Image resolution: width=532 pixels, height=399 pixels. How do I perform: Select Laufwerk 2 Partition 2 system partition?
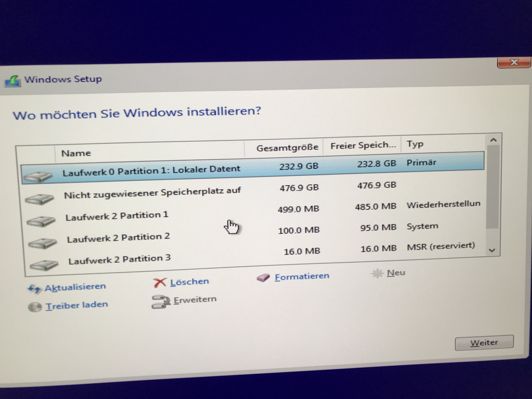pyautogui.click(x=118, y=238)
